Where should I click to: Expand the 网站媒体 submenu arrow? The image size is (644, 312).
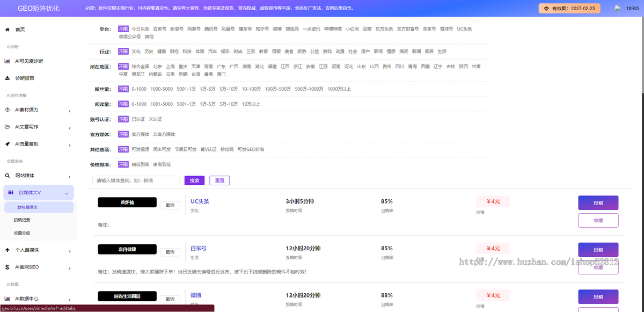point(70,176)
